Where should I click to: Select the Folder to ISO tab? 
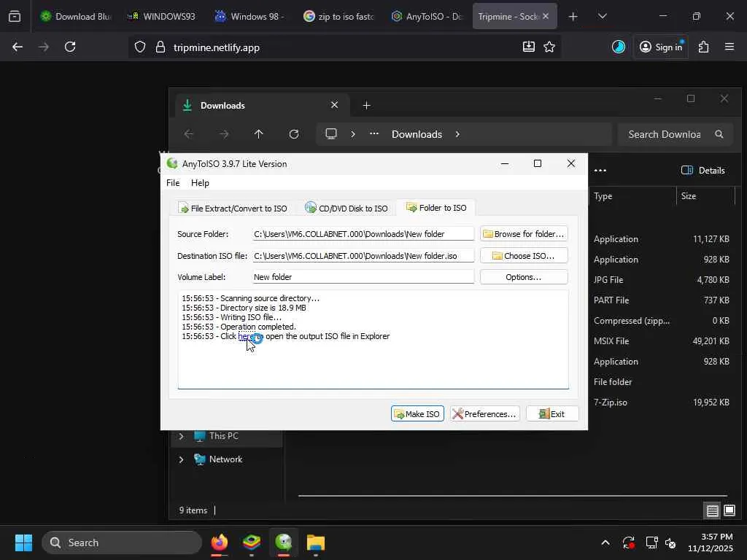click(x=436, y=208)
